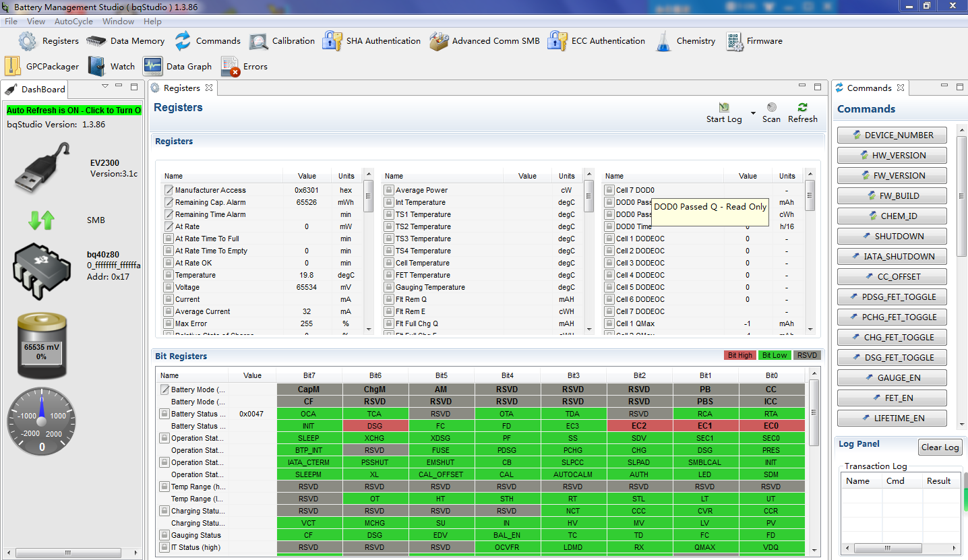Turn off Auto Refresh in the Dashboard

pyautogui.click(x=74, y=111)
